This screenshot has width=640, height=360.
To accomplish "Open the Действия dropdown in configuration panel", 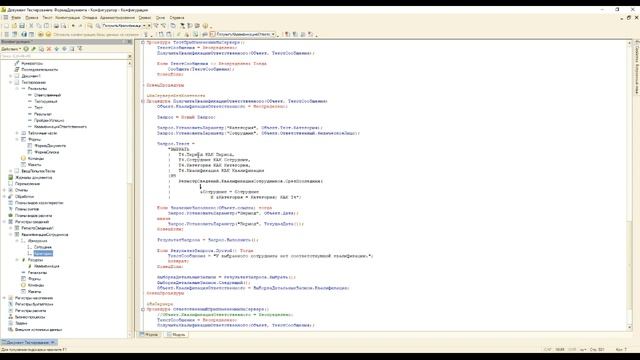I will coord(11,49).
